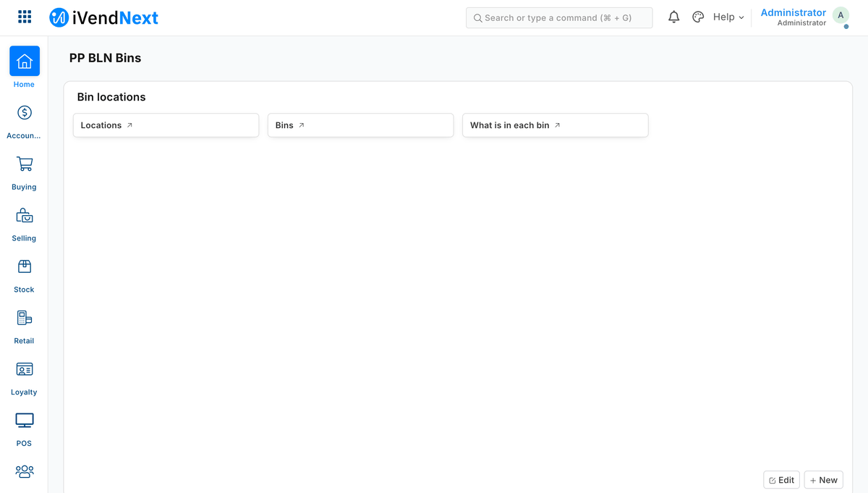Open the notifications bell

[x=674, y=17]
